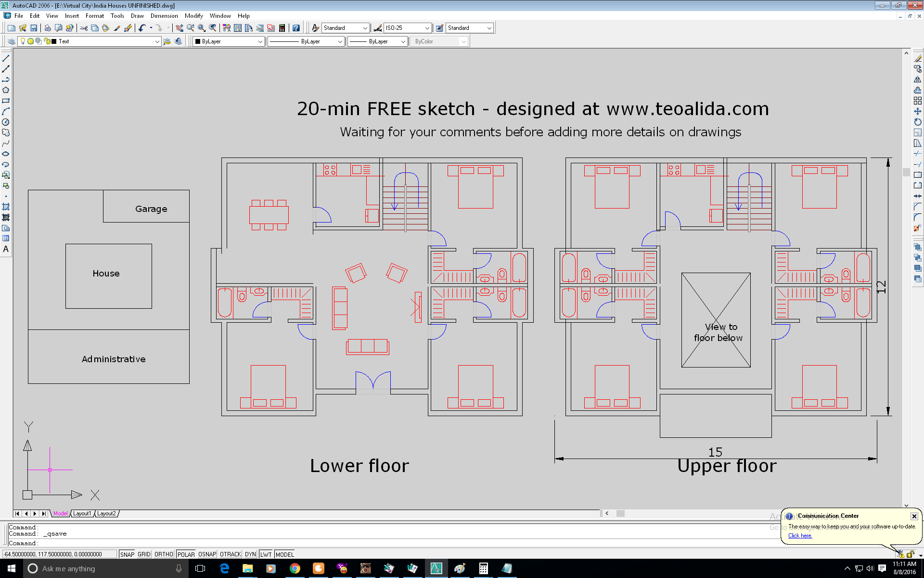Viewport: 924px width, 578px height.
Task: Click the Pan Realtime hand icon
Action: 180,28
